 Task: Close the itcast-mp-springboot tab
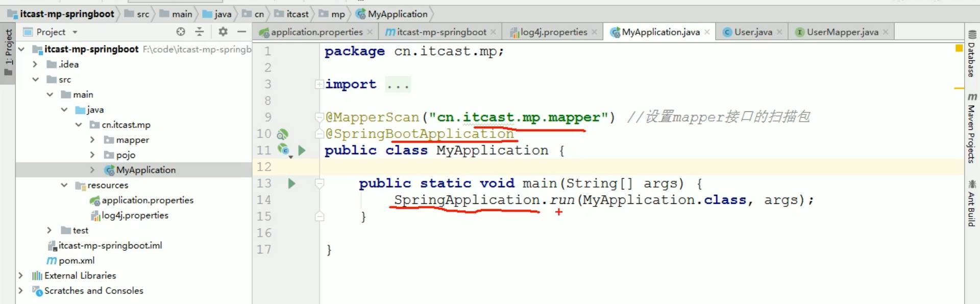[x=494, y=32]
